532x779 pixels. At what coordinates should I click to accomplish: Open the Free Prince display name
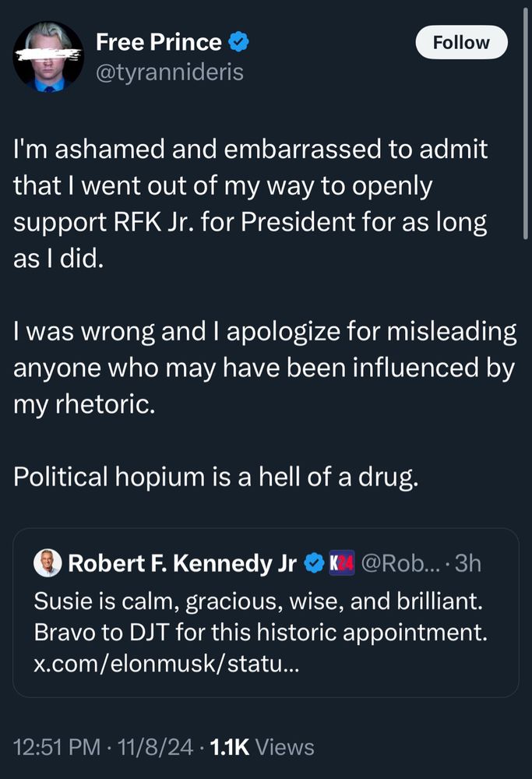coord(157,44)
